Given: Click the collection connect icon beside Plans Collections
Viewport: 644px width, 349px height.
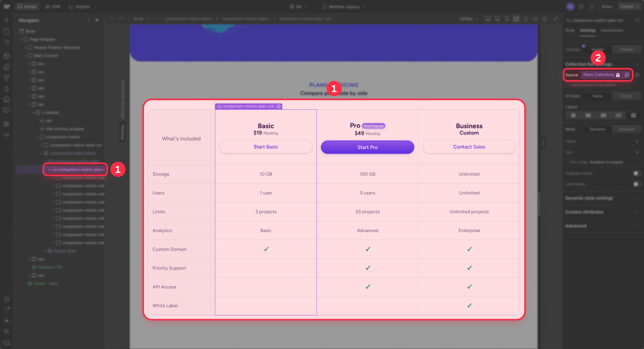Looking at the screenshot, I should click(x=627, y=75).
